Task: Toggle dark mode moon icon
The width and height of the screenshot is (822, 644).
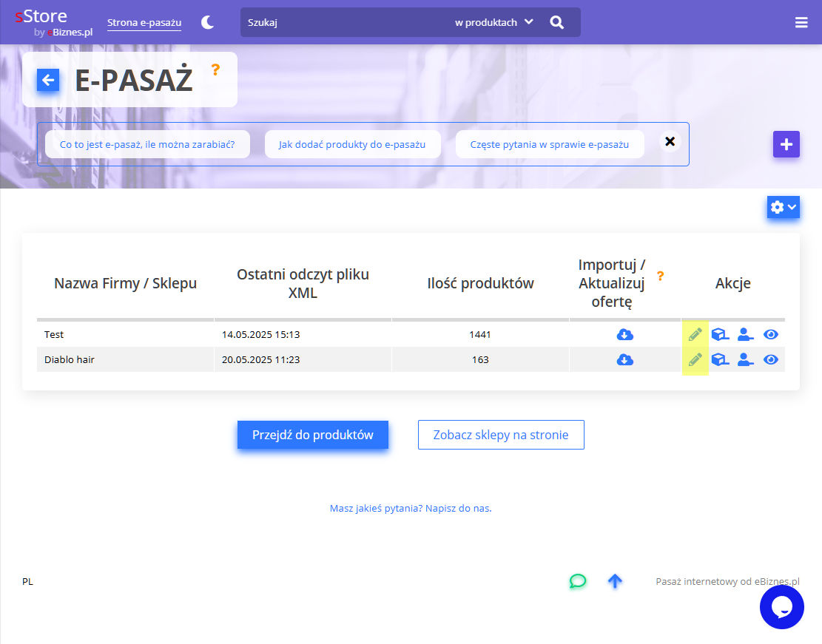Action: pos(208,22)
